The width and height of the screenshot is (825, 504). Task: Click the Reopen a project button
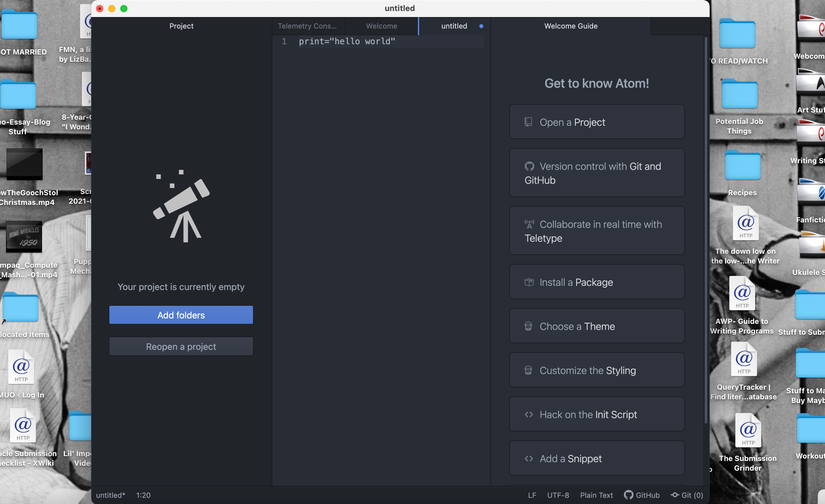(181, 347)
